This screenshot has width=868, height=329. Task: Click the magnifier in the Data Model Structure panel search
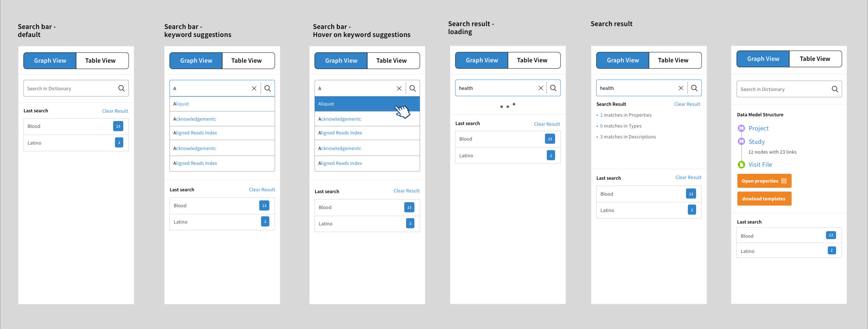[x=835, y=89]
